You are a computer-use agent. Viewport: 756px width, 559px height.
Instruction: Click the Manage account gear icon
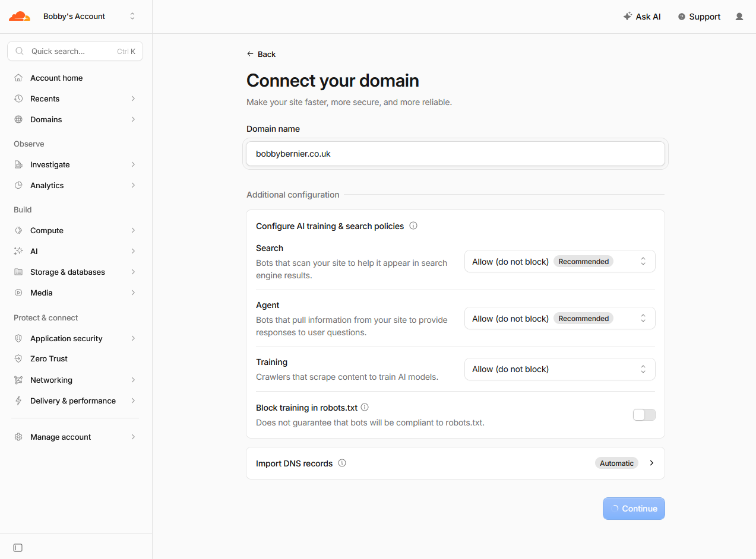(18, 437)
